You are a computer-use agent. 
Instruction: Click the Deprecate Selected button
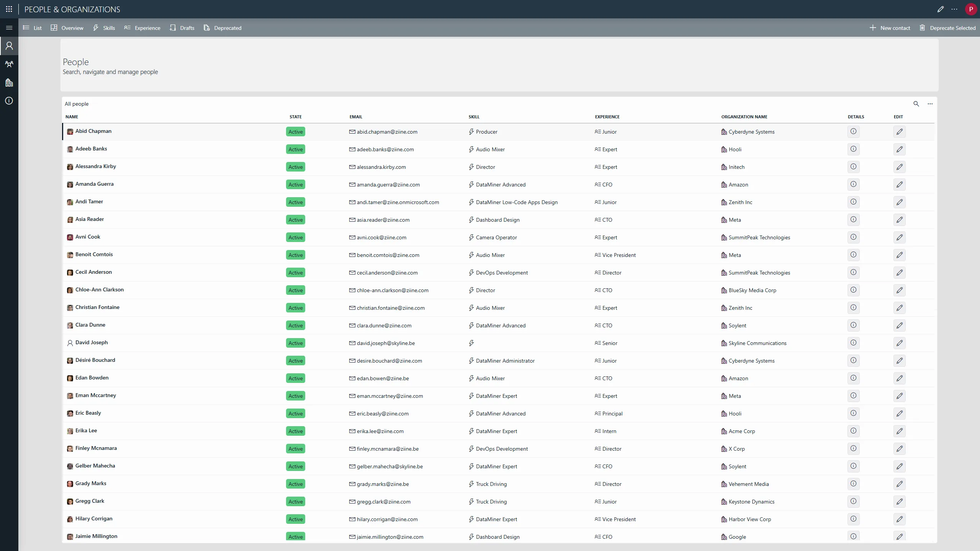[x=947, y=28]
